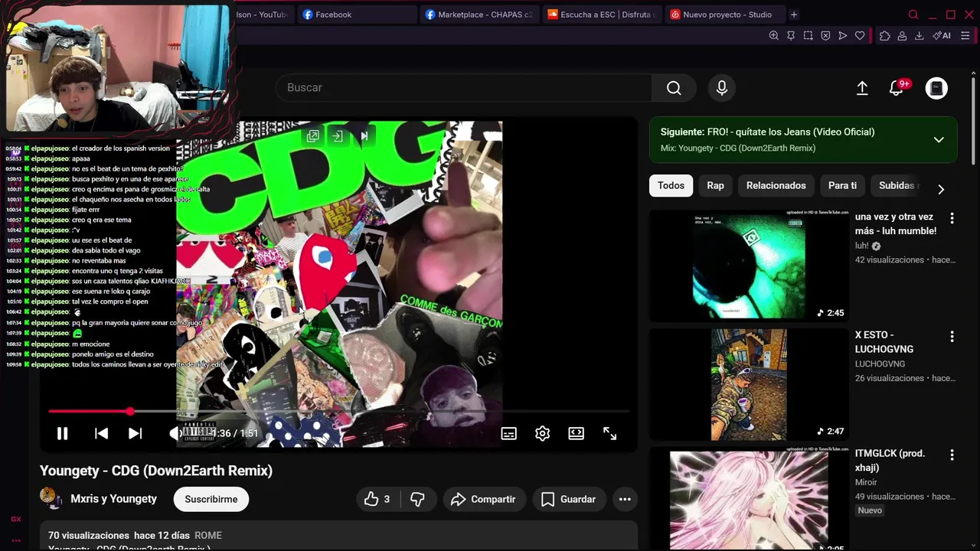
Task: Click the GX icon in browser sidebar
Action: click(x=15, y=519)
